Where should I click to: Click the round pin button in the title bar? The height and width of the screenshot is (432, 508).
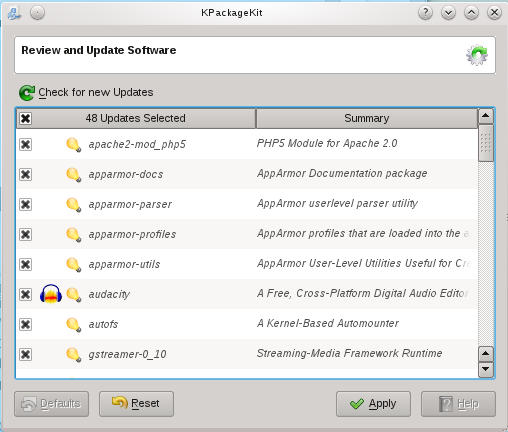coord(37,13)
